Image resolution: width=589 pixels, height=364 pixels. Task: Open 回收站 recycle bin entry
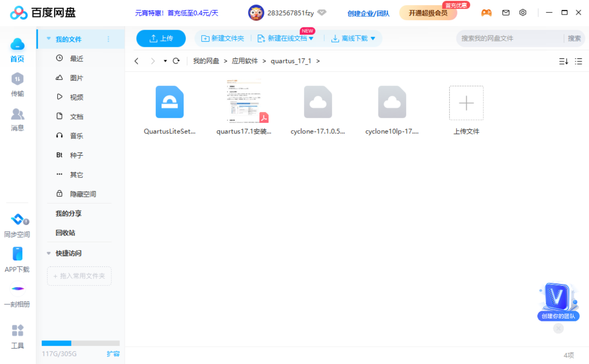(65, 232)
